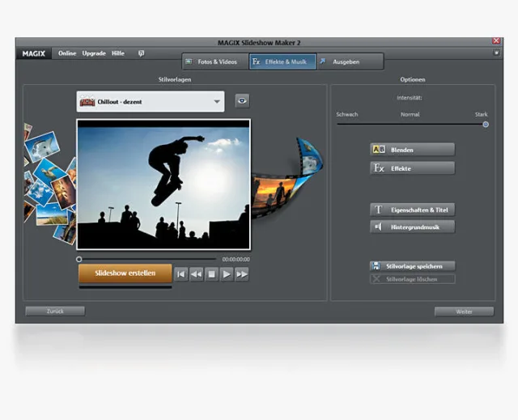
Task: Open Eigenschaften & Titel settings
Action: (x=412, y=210)
